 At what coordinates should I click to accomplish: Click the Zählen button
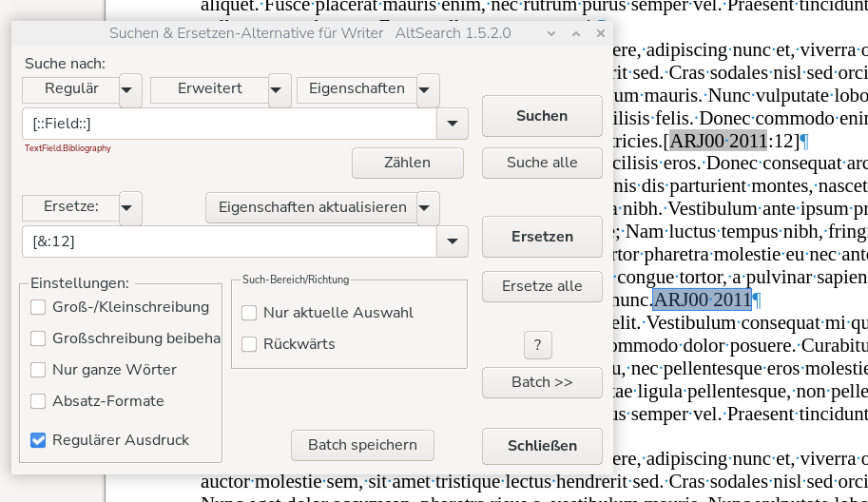407,163
